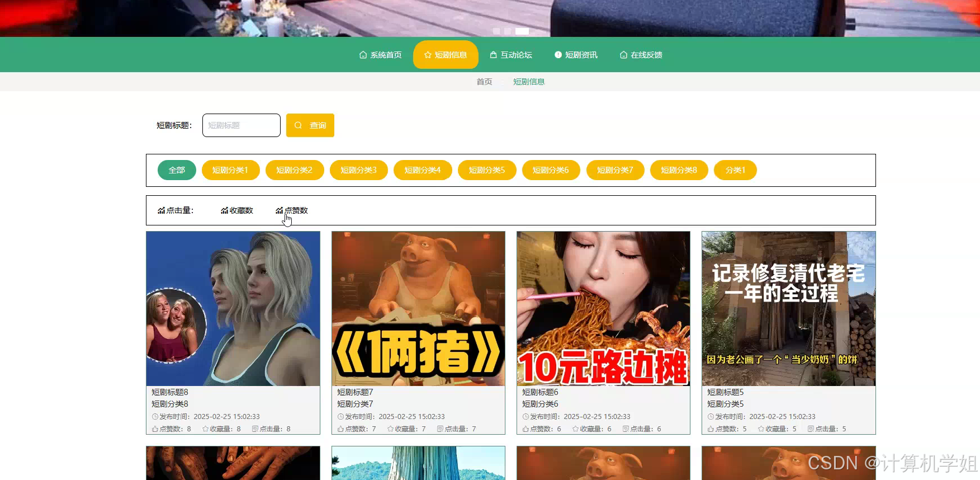Screen dimensions: 980x480
Task: Open the 互动论坛 nav item
Action: point(511,55)
